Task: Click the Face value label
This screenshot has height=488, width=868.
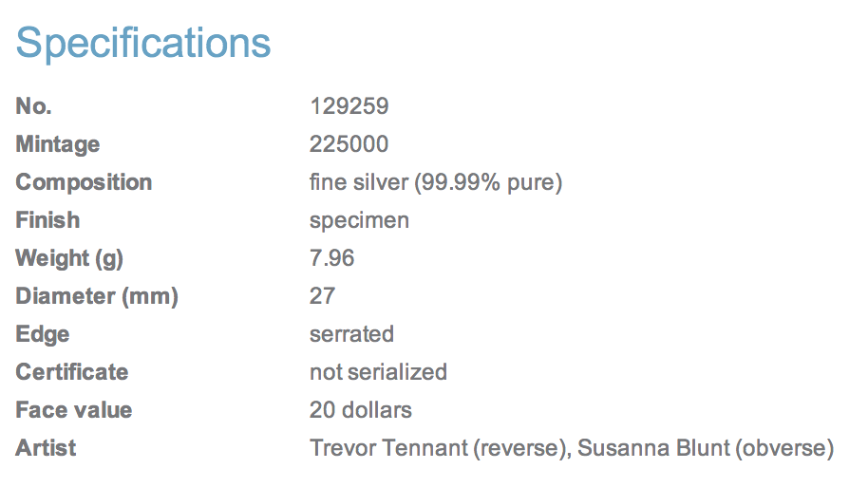Action: click(74, 410)
